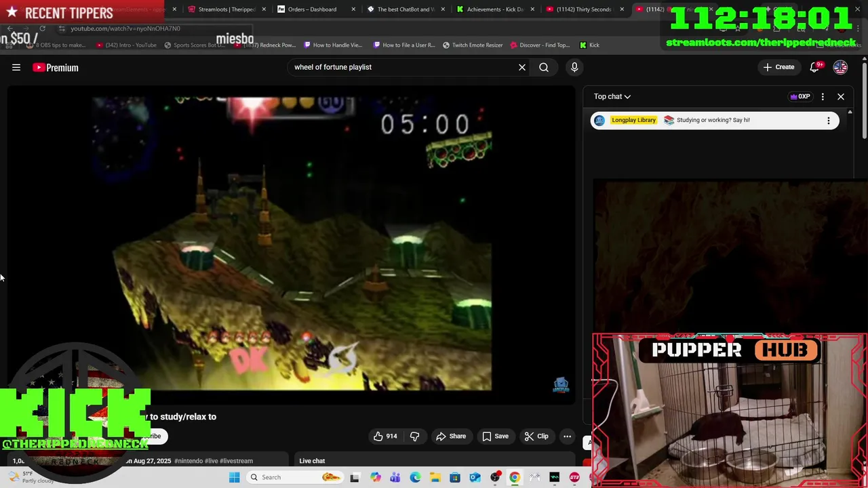Open the Sports Scores Bot bookmark
This screenshot has width=868, height=488.
click(x=195, y=45)
